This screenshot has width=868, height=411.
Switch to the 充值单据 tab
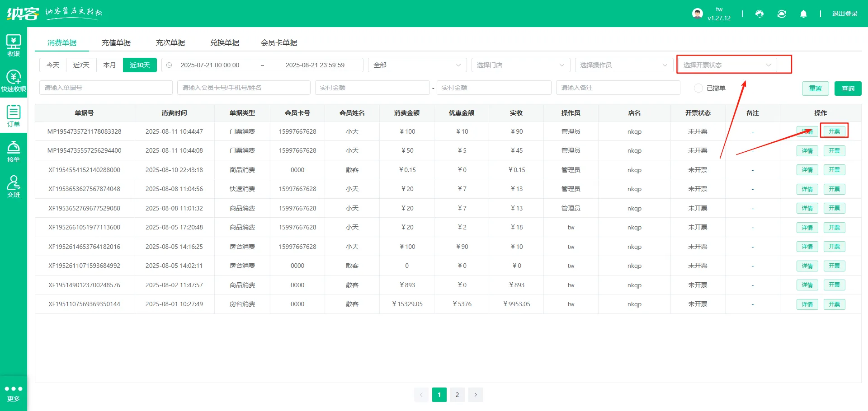[116, 42]
